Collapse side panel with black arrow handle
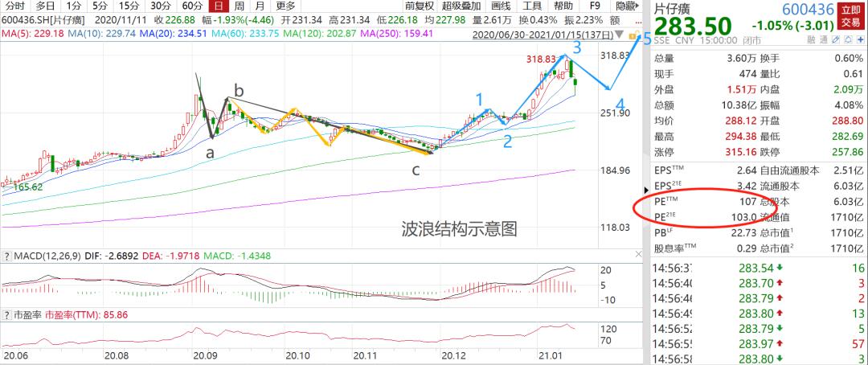This screenshot has width=868, height=365. click(645, 189)
